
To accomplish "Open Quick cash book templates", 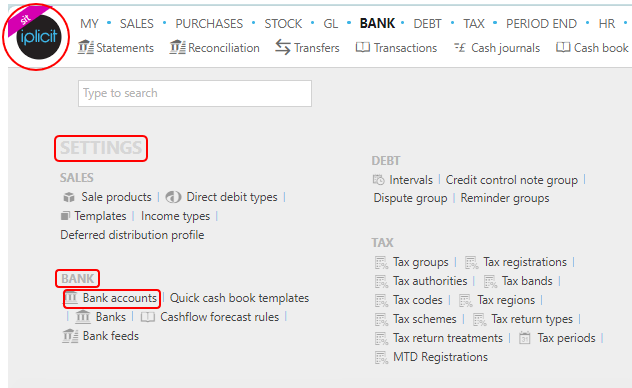I will pyautogui.click(x=239, y=298).
